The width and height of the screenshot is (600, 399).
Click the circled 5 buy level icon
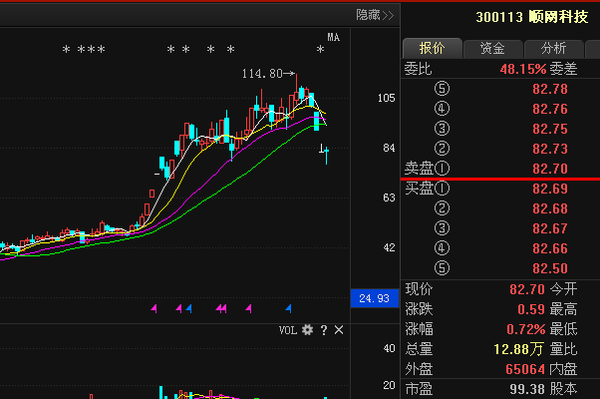[442, 268]
